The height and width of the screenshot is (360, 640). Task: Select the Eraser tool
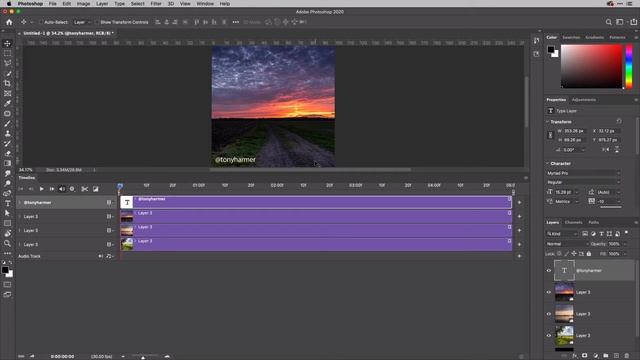click(x=7, y=153)
